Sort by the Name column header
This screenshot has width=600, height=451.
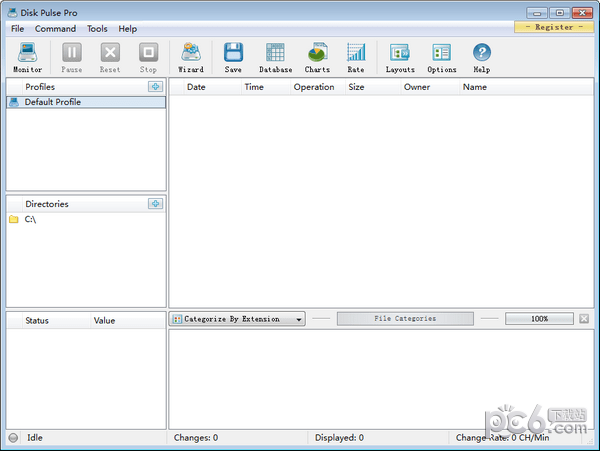coord(526,87)
